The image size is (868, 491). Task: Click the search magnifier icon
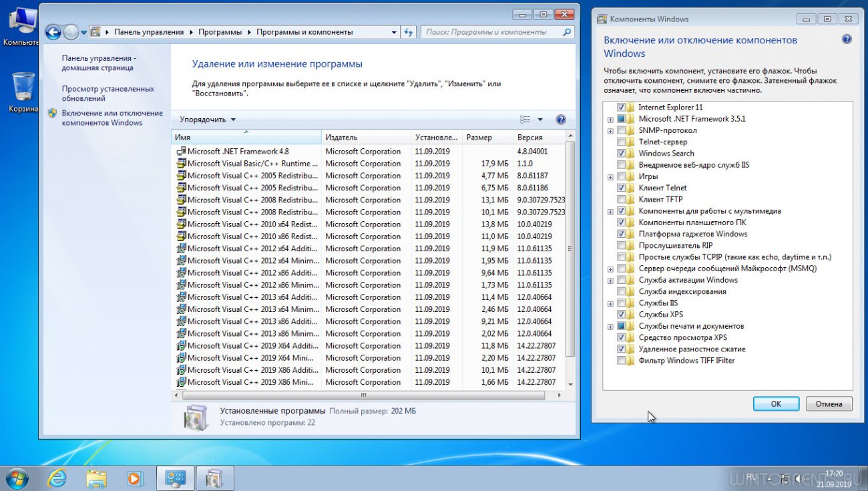pyautogui.click(x=568, y=31)
